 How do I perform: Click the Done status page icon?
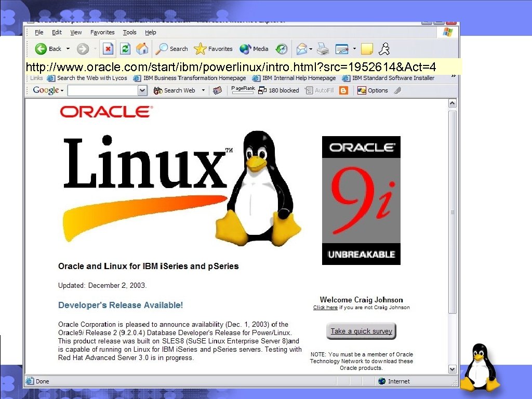[x=30, y=381]
